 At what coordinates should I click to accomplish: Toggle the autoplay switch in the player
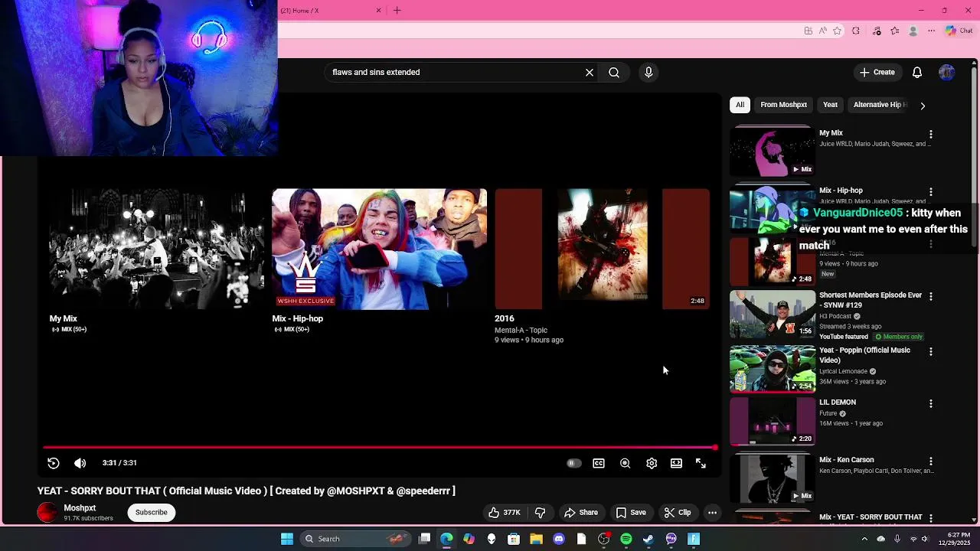(573, 463)
